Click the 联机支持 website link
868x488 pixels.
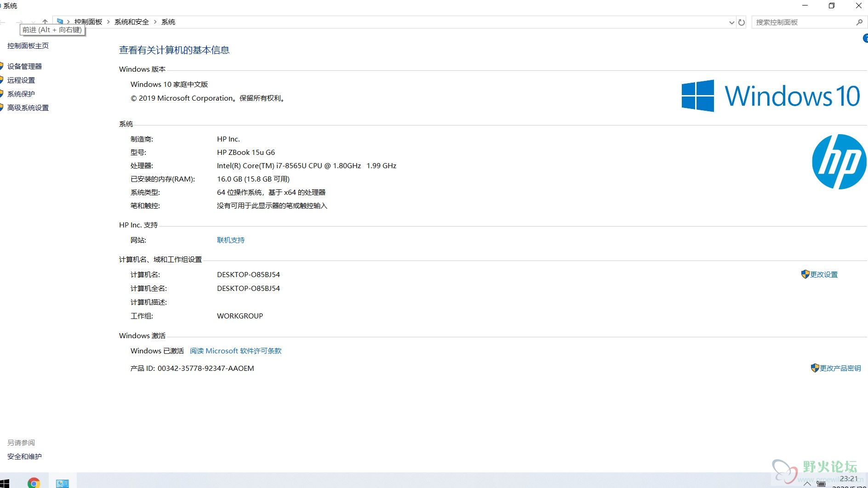(x=231, y=240)
